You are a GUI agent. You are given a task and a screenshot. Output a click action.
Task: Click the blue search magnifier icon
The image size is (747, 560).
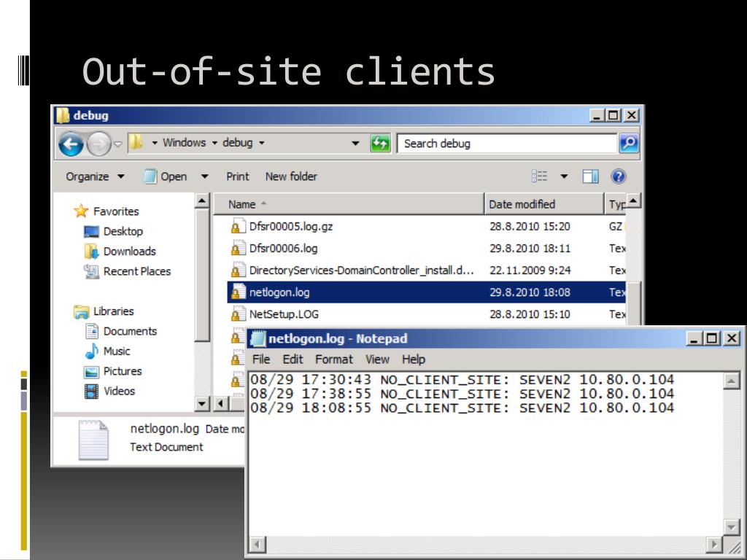pyautogui.click(x=629, y=143)
